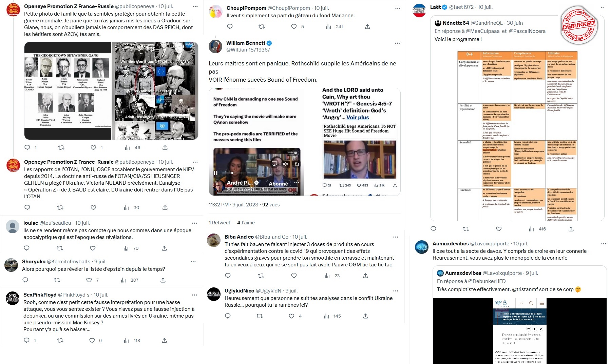The width and height of the screenshot is (610, 364).
Task: View analytics on UglykidNico's tweet
Action: 326,316
